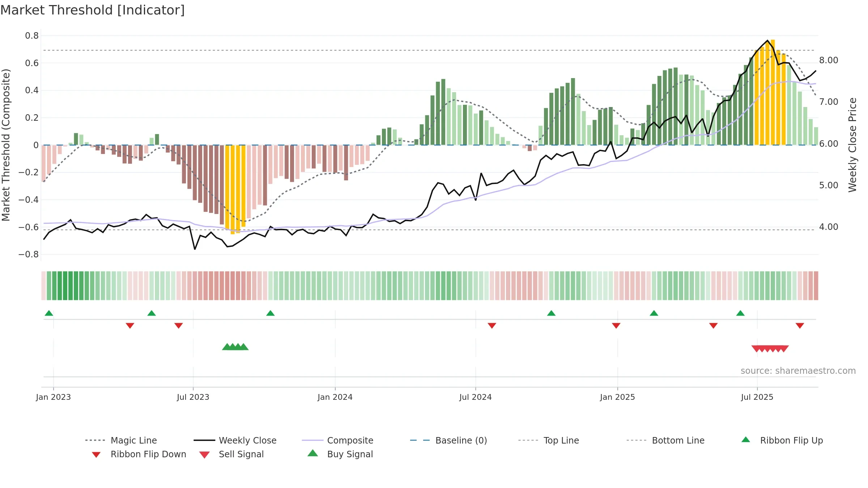Toggle the Composite legend entry
The width and height of the screenshot is (868, 488).
(337, 440)
